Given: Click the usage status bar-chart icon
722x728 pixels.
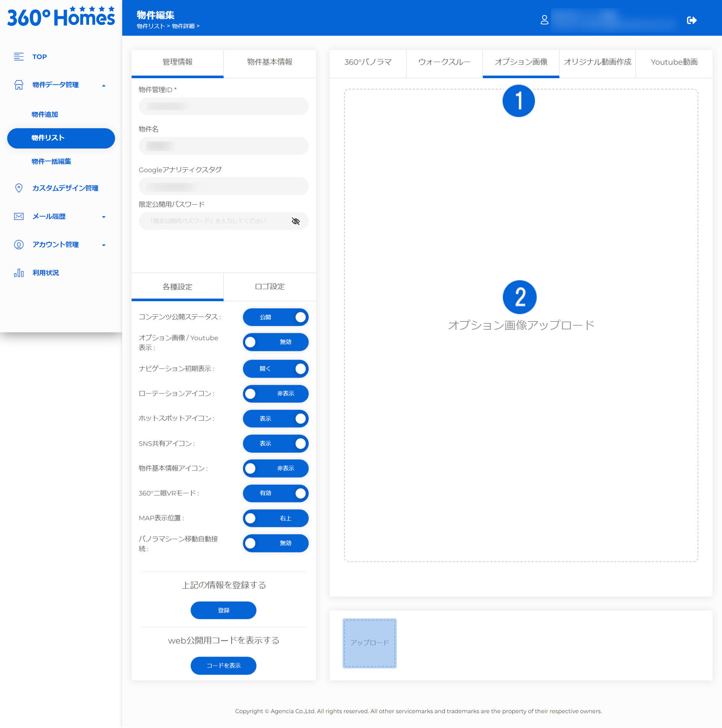Looking at the screenshot, I should [x=18, y=273].
